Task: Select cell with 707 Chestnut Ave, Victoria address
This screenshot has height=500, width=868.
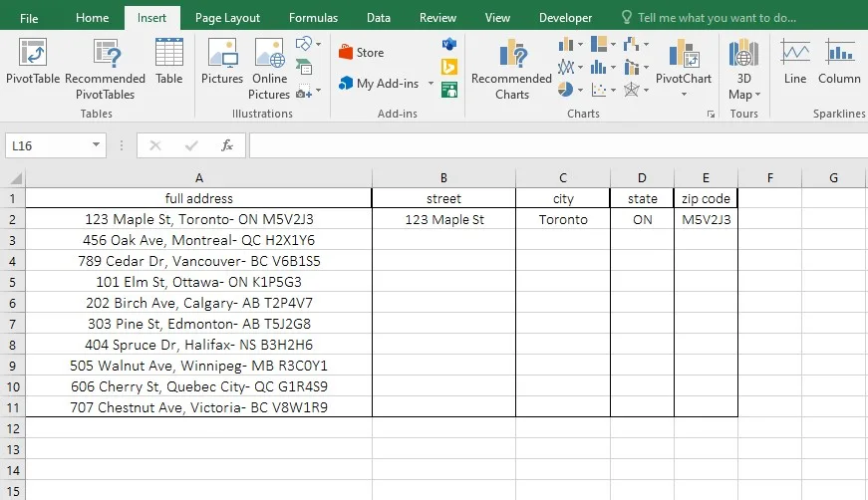Action: 198,407
